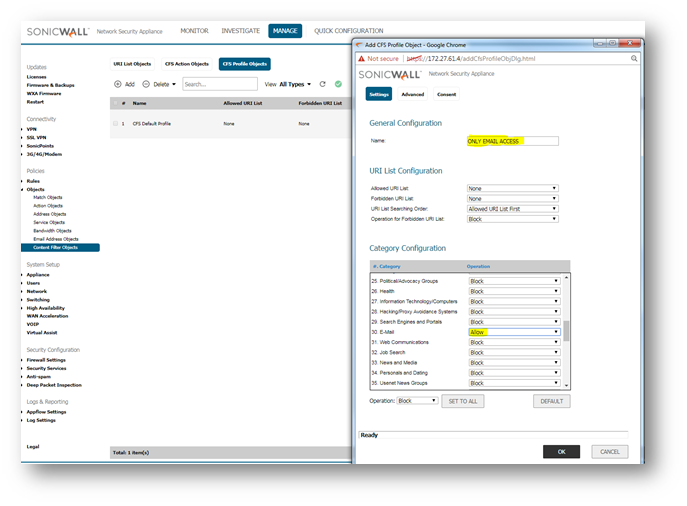687x506 pixels.
Task: Click the profile Name input field
Action: (x=512, y=141)
